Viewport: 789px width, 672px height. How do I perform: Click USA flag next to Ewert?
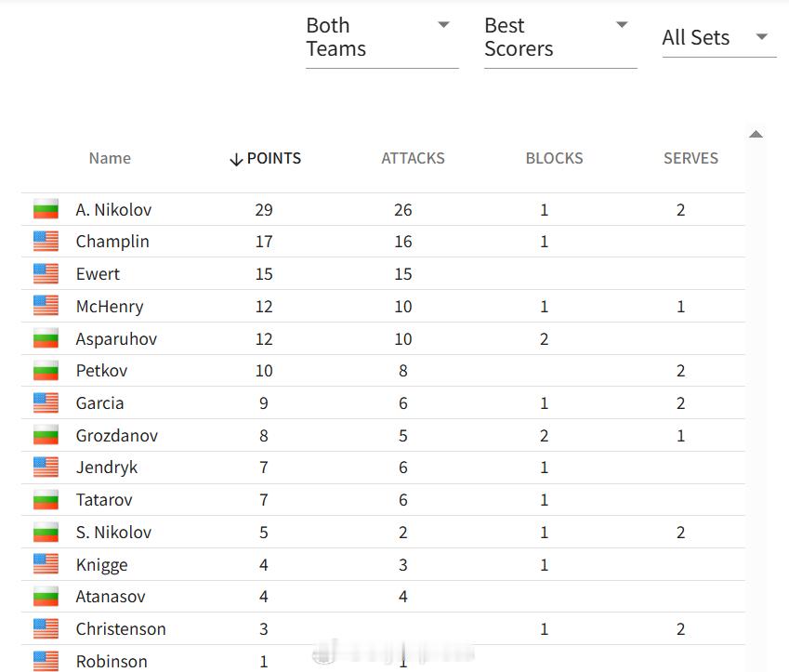(x=46, y=274)
